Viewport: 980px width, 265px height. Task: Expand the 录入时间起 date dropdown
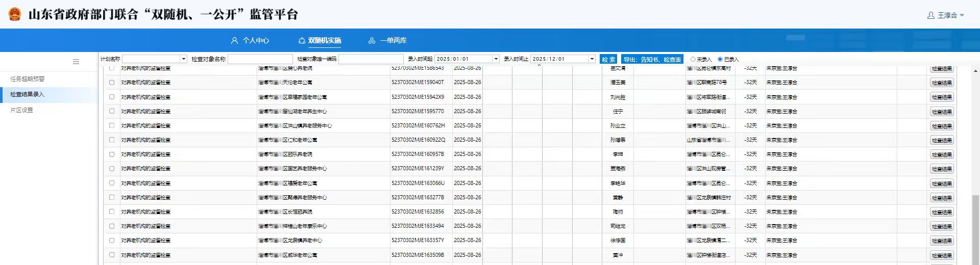[x=495, y=59]
